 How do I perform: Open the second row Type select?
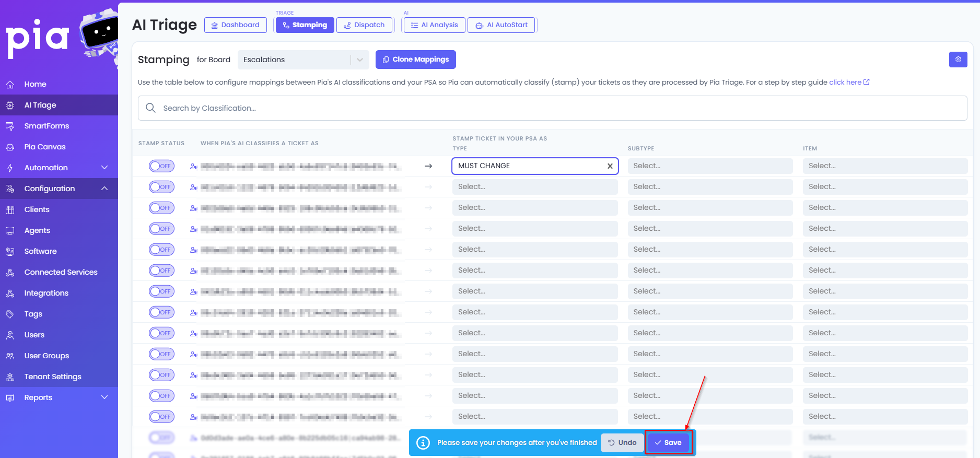[535, 187]
